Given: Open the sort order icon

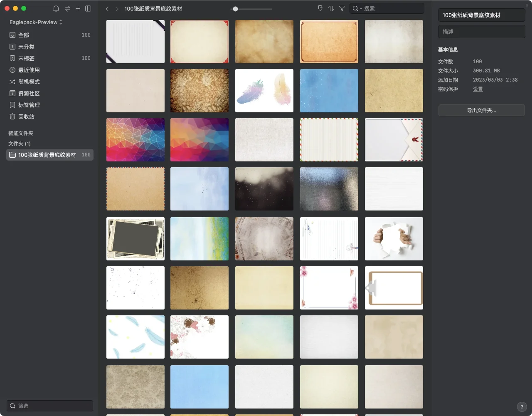Looking at the screenshot, I should coord(331,8).
